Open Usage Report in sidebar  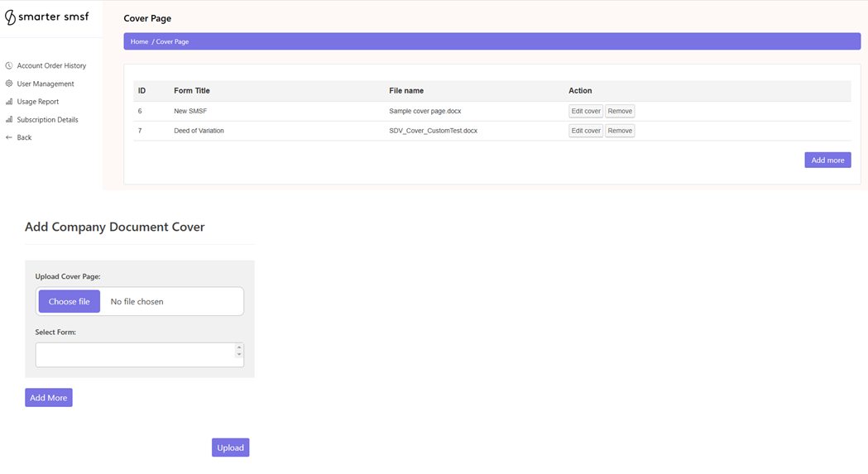click(37, 101)
